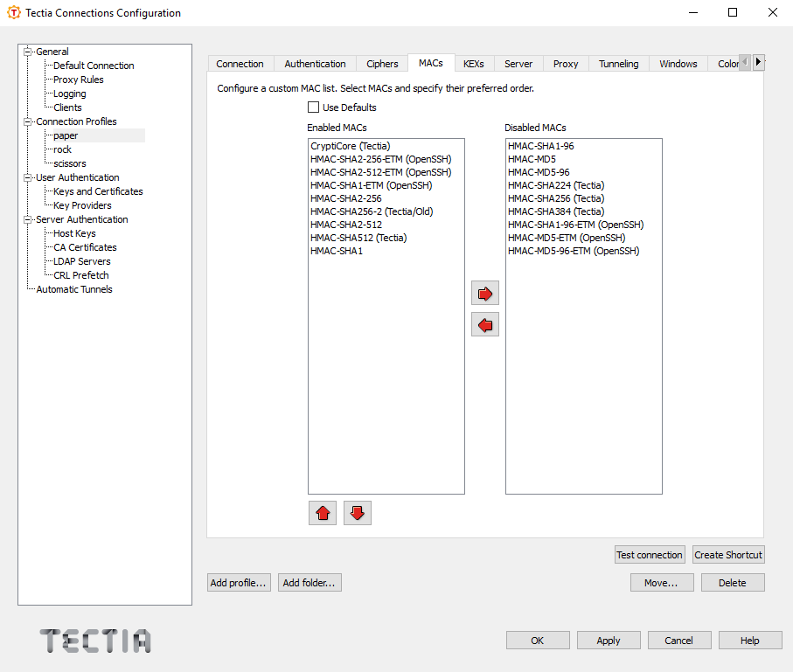Click the left arrow to enable selected MAC
Viewport: 793px width, 672px height.
[x=484, y=324]
